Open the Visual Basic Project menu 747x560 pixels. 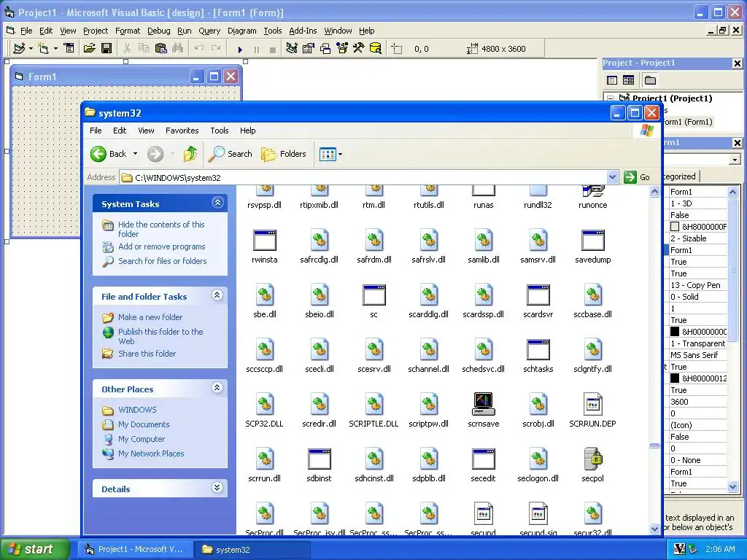(x=96, y=31)
